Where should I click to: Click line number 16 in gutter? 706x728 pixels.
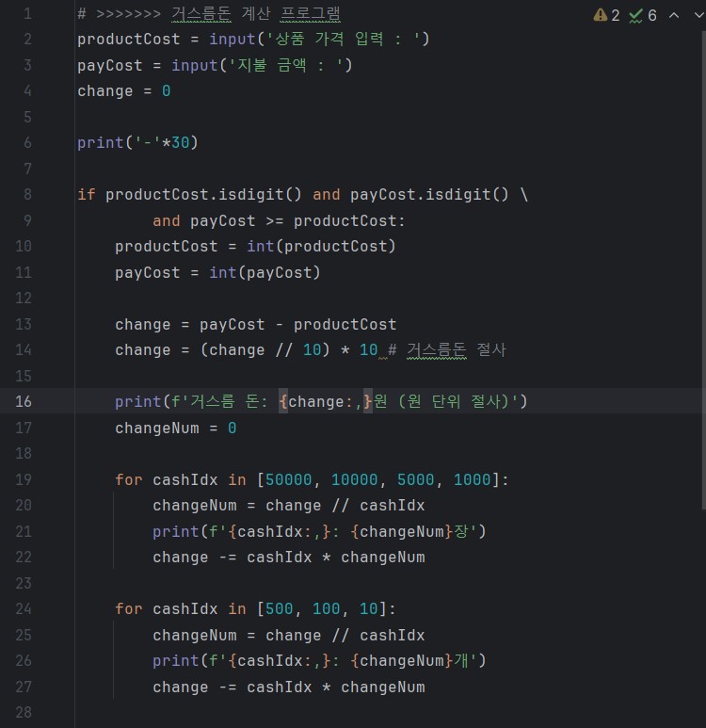click(24, 401)
